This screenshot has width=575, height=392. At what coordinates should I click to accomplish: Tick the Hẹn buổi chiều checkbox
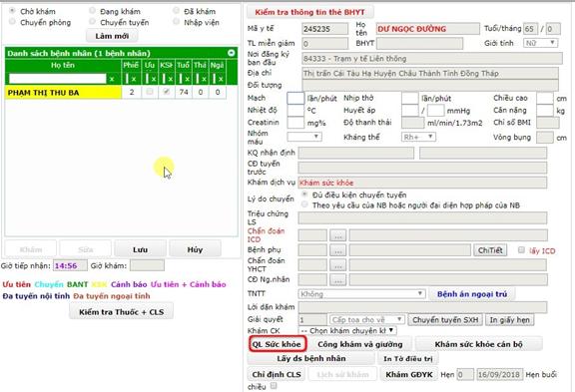[x=274, y=386]
